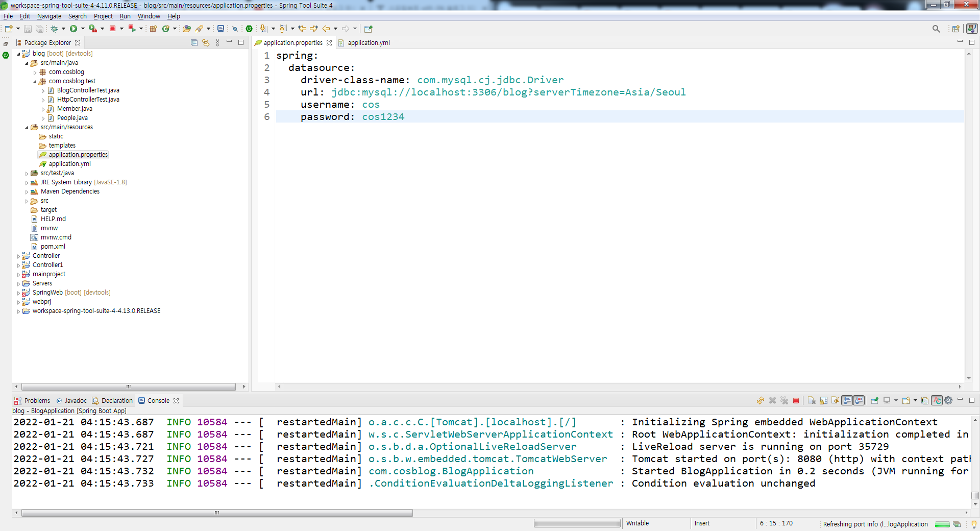The height and width of the screenshot is (531, 980).
Task: Click the Package Explorer View Menu dots
Action: (x=217, y=42)
